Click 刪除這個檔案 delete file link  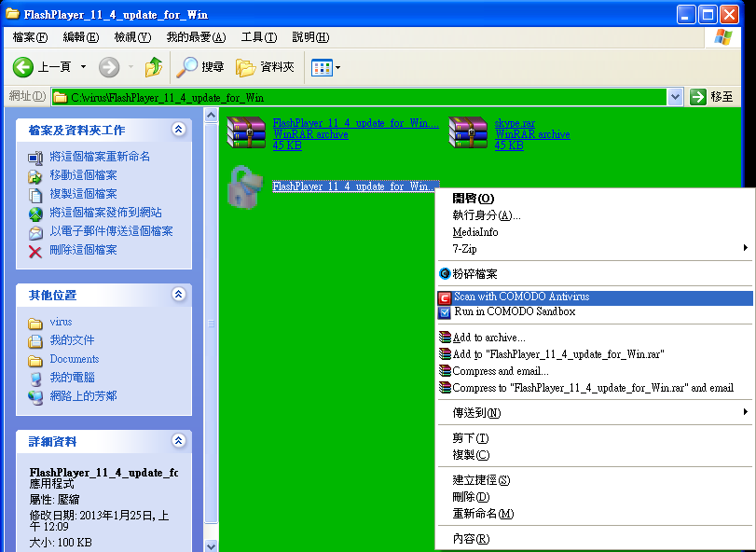(83, 250)
